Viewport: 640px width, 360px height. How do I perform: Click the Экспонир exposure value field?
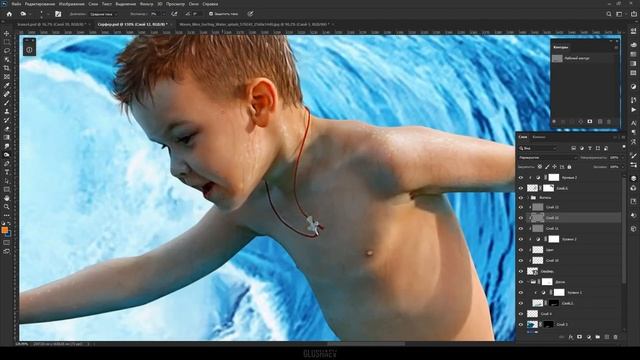tap(156, 14)
